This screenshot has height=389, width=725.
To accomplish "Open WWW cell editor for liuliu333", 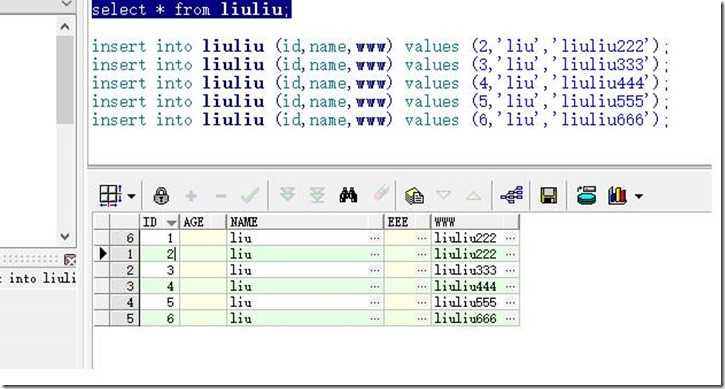I will pos(510,270).
